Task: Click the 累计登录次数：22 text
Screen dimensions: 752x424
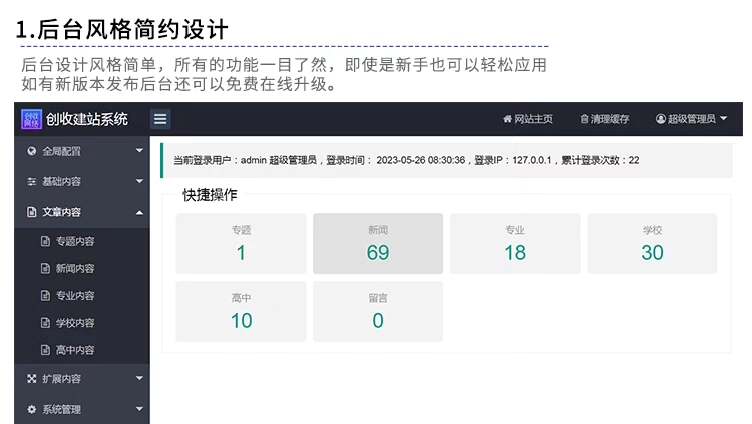Action: click(600, 160)
